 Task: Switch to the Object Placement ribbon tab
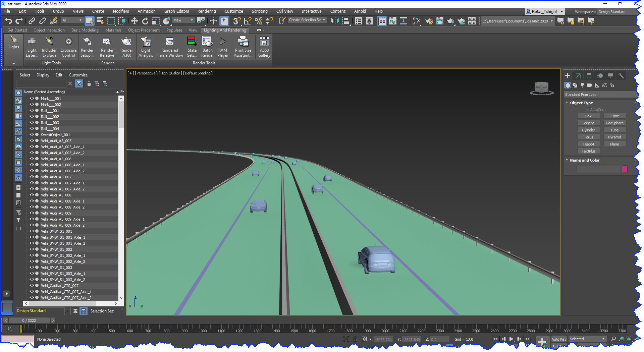tap(144, 30)
